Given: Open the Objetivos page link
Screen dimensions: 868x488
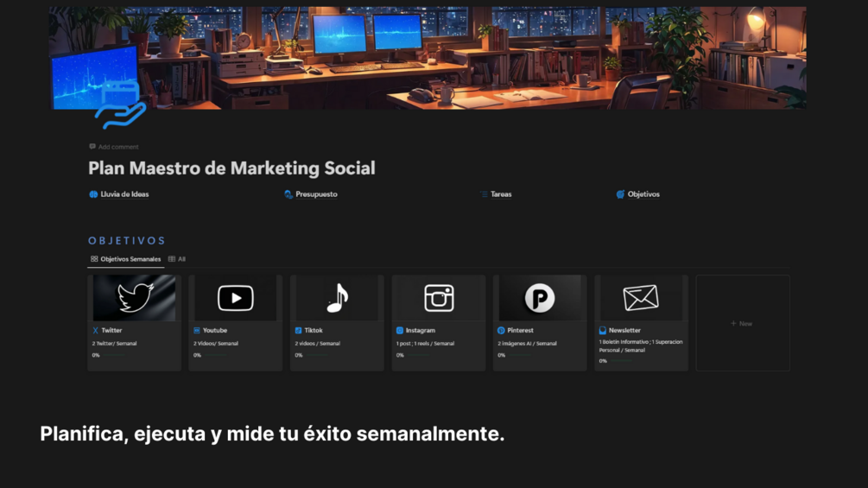Looking at the screenshot, I should pyautogui.click(x=643, y=194).
